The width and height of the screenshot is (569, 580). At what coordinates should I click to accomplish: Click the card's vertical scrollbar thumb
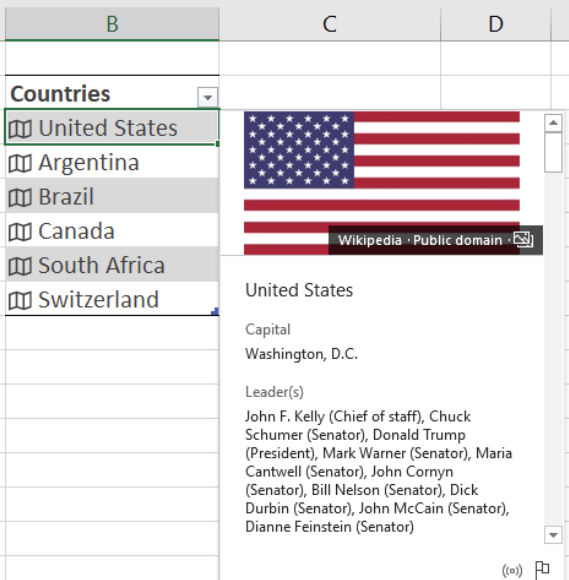pyautogui.click(x=553, y=152)
